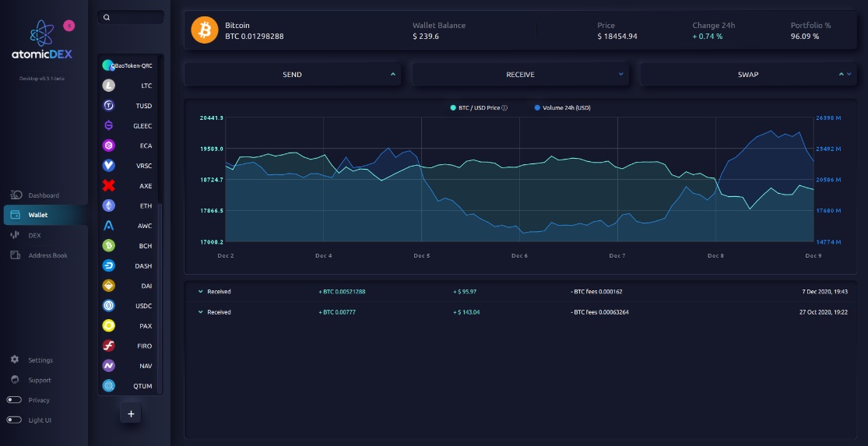Image resolution: width=868 pixels, height=446 pixels.
Task: Click the SEND button
Action: point(292,74)
